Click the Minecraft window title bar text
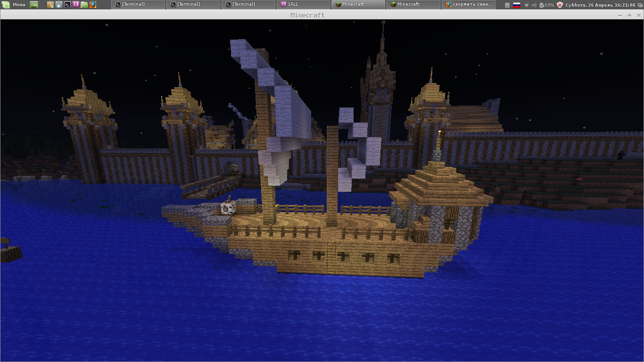The height and width of the screenshot is (362, 644). pyautogui.click(x=307, y=16)
